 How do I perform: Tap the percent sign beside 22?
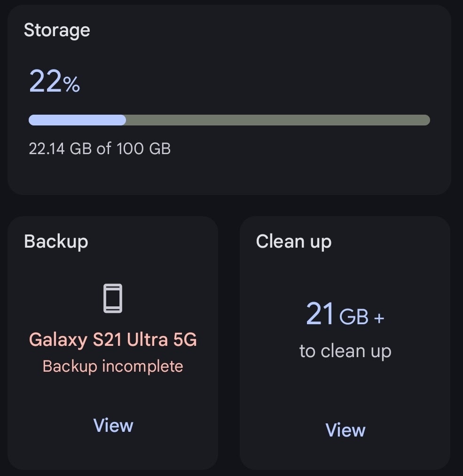coord(71,85)
